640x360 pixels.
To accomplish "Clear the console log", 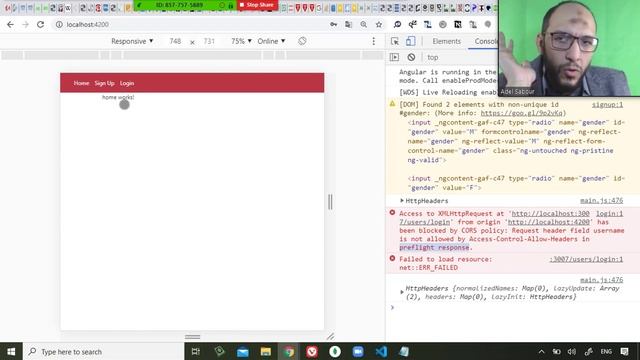I will [411, 57].
